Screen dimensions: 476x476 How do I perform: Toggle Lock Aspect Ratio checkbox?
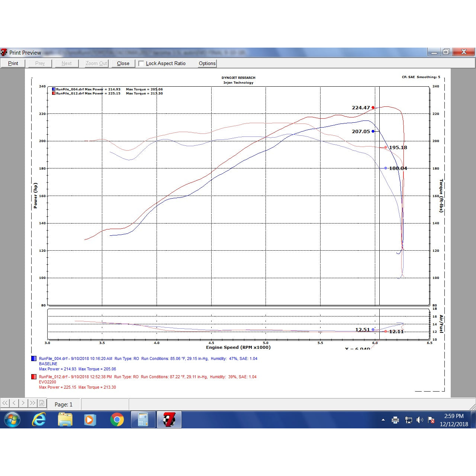pyautogui.click(x=141, y=64)
